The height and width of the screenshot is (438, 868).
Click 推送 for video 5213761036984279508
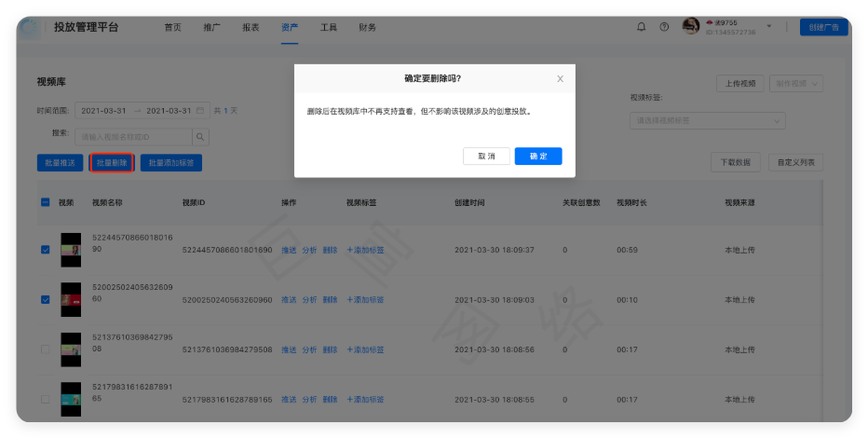pyautogui.click(x=289, y=350)
